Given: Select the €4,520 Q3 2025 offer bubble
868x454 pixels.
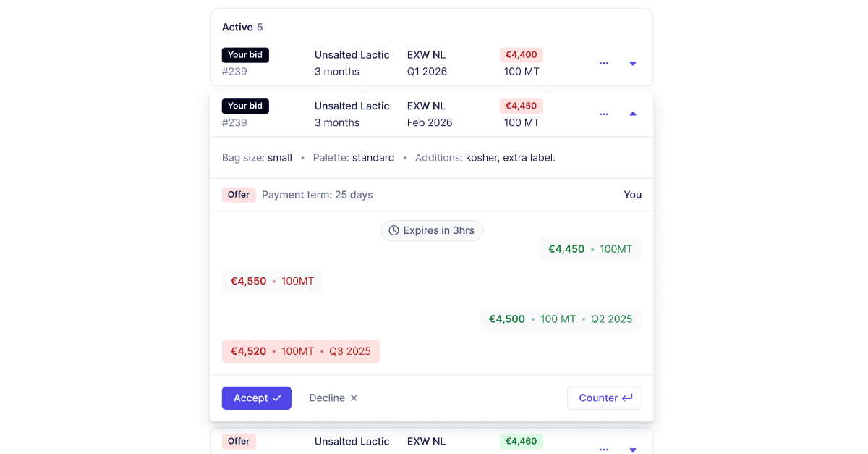Looking at the screenshot, I should [x=300, y=352].
